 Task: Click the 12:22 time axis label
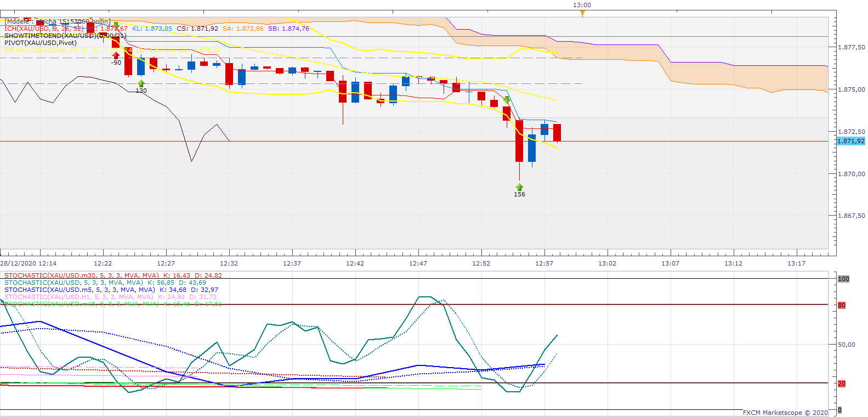[x=103, y=263]
